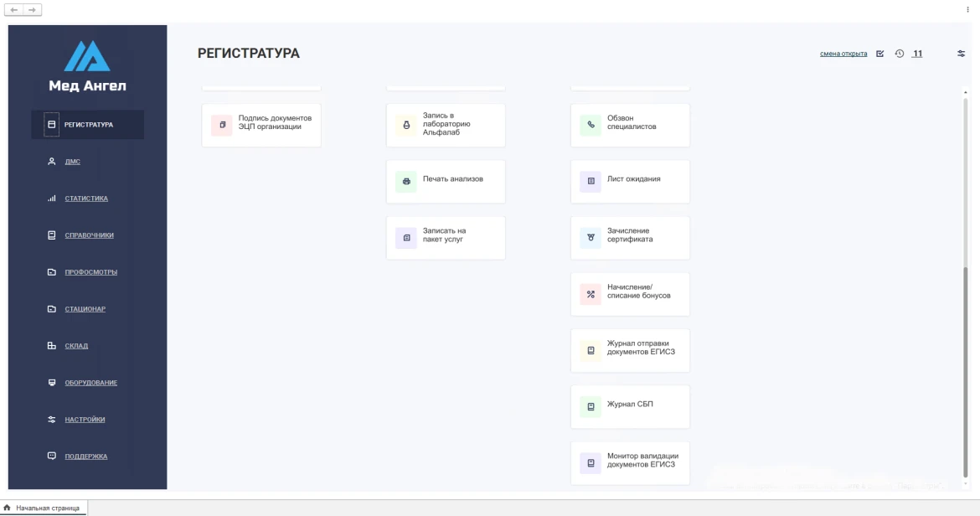Go to the СКЛАД section
The height and width of the screenshot is (516, 980).
point(76,346)
